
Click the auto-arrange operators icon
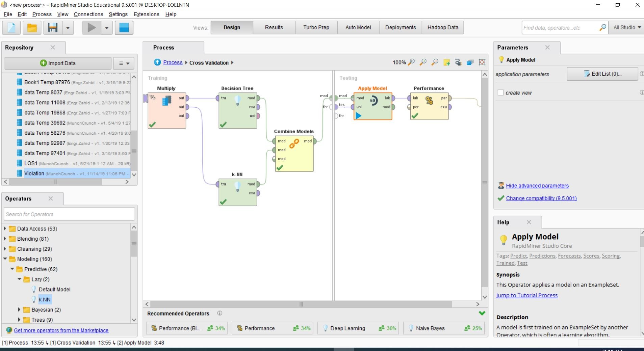point(458,62)
